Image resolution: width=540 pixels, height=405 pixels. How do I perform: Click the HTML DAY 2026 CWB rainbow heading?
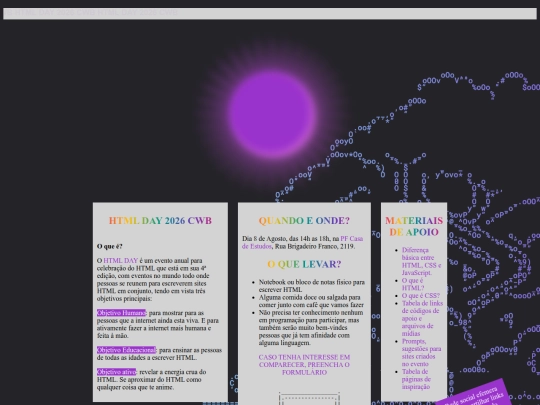(160, 220)
